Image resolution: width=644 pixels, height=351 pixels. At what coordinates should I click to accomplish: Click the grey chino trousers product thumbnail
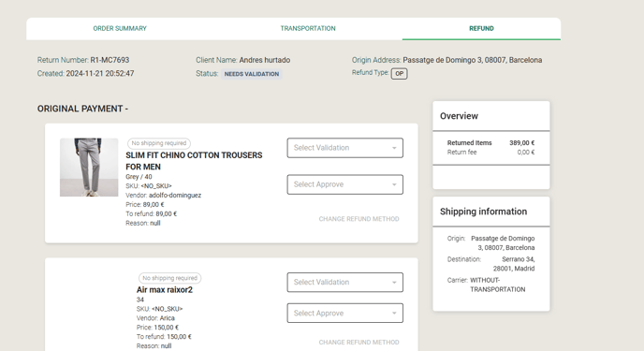point(89,168)
